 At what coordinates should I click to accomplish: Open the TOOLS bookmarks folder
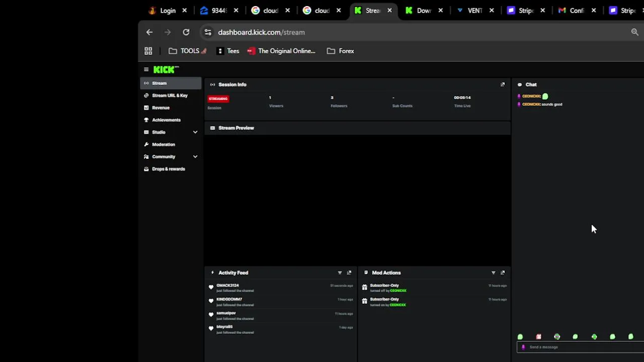click(188, 51)
